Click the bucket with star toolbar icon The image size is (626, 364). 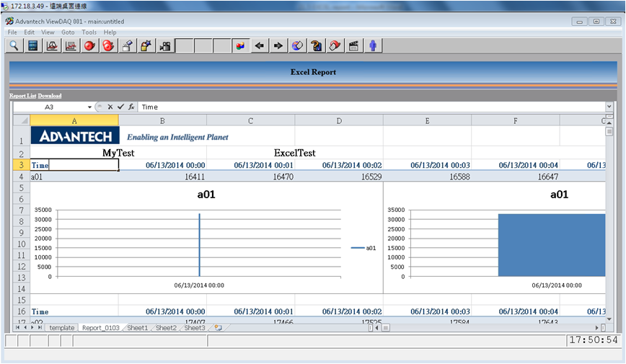(x=146, y=46)
